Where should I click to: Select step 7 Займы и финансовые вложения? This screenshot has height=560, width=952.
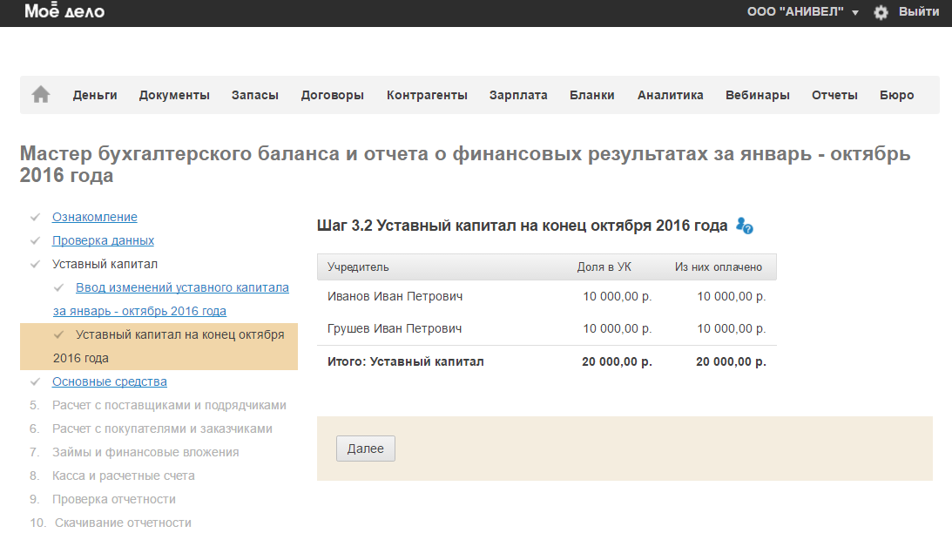click(x=145, y=453)
